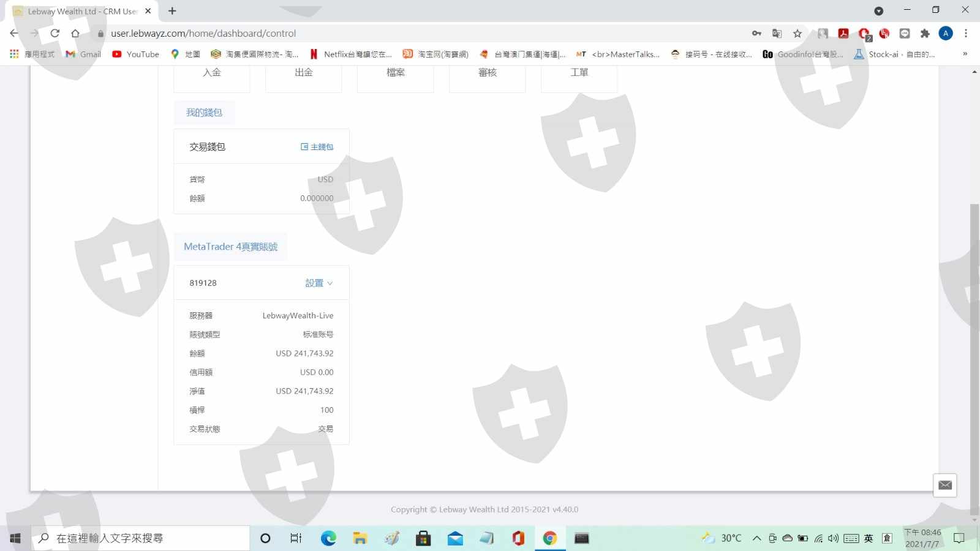Open the red extension with badge 2
980x551 pixels.
864,34
